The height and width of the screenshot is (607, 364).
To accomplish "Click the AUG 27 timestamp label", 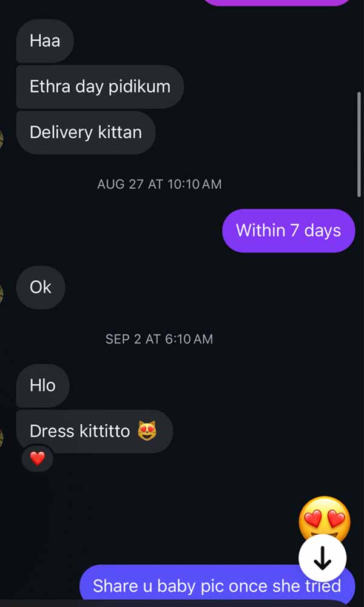I will pos(160,184).
